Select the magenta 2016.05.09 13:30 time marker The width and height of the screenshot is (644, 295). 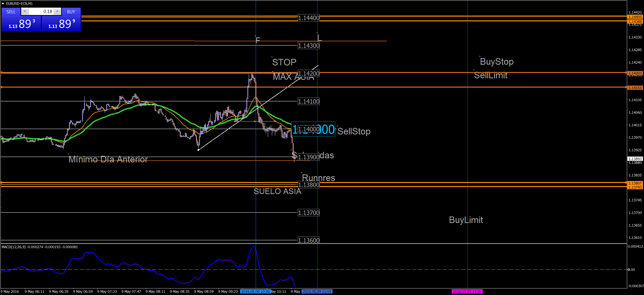pos(467,291)
